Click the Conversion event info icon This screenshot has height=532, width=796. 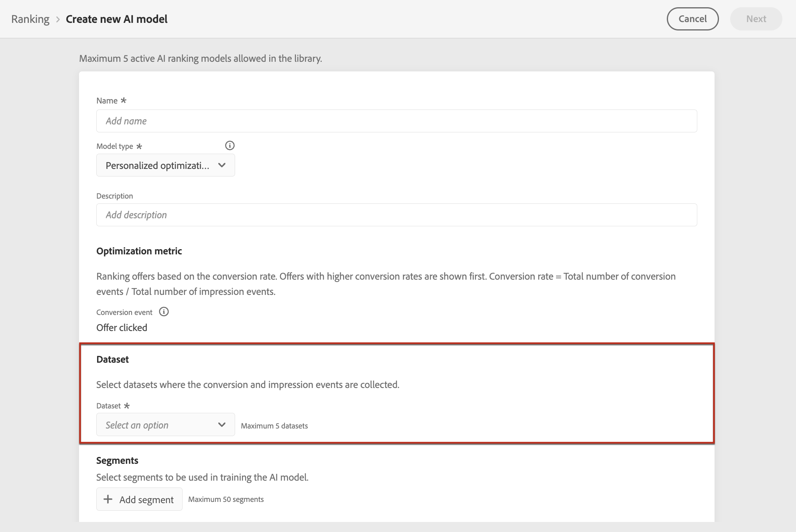(x=164, y=312)
